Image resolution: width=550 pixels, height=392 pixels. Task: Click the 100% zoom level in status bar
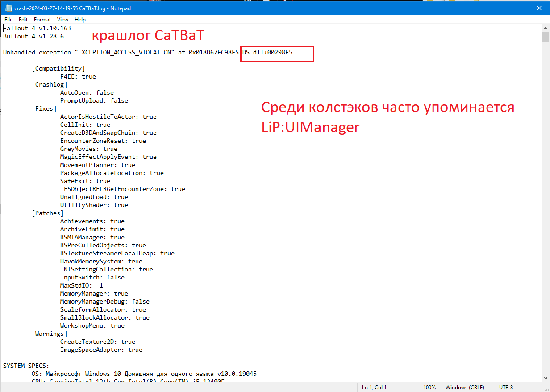tap(429, 388)
